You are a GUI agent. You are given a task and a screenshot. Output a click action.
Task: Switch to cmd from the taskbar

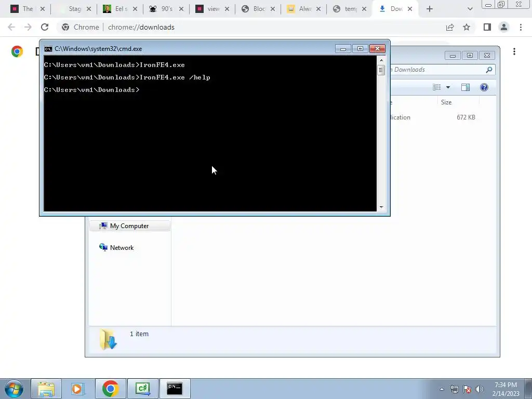tap(175, 389)
